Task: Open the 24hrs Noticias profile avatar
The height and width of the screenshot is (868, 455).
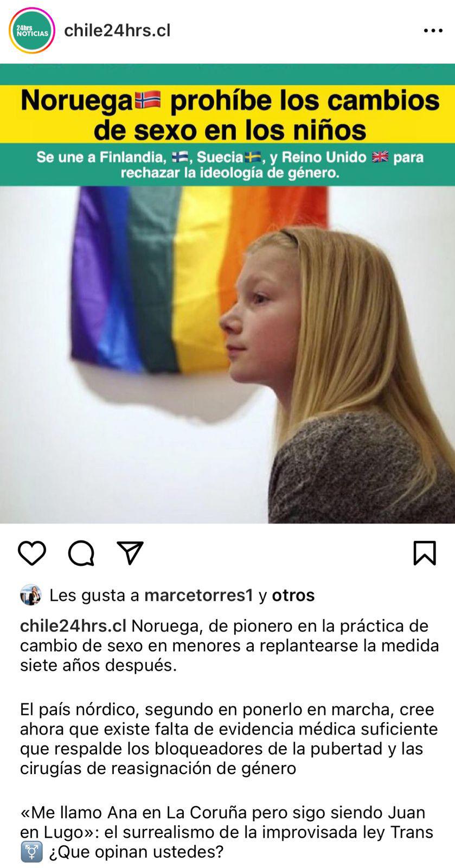Action: (32, 31)
